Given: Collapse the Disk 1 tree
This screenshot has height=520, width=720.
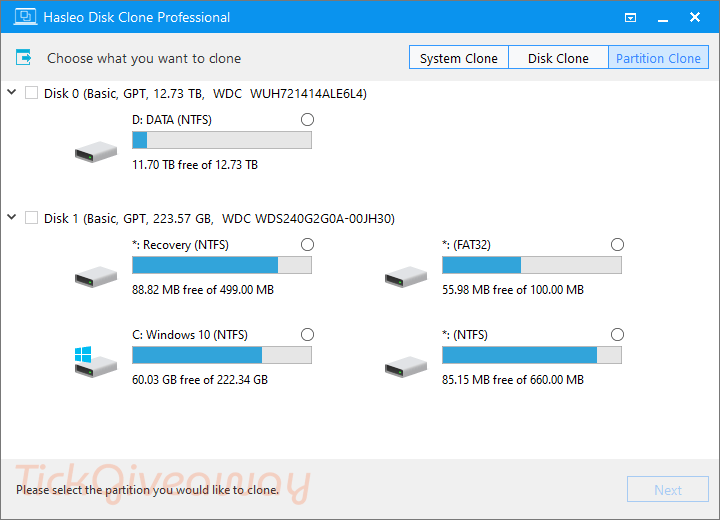Looking at the screenshot, I should pos(12,217).
